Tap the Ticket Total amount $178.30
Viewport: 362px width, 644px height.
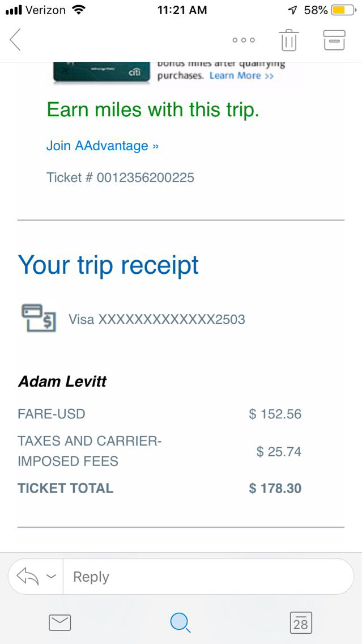(x=275, y=488)
